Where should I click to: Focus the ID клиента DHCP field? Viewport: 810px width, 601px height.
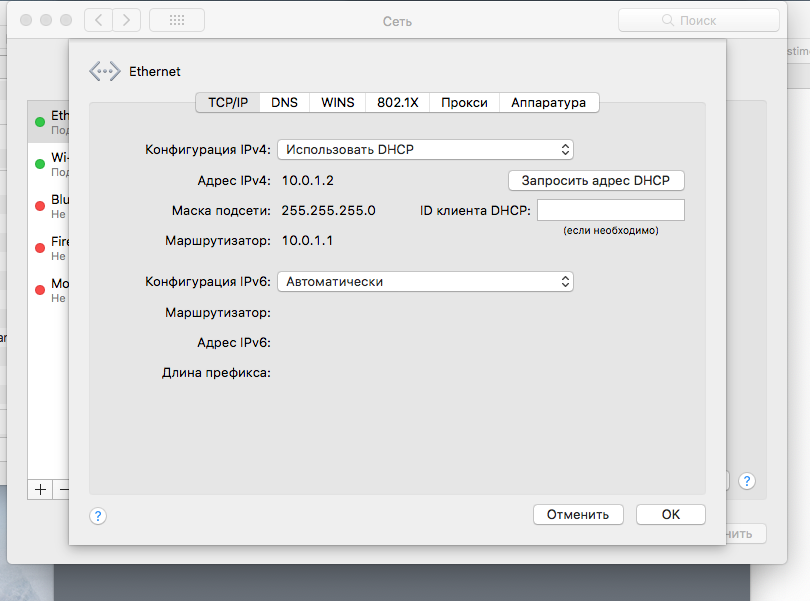click(x=611, y=210)
